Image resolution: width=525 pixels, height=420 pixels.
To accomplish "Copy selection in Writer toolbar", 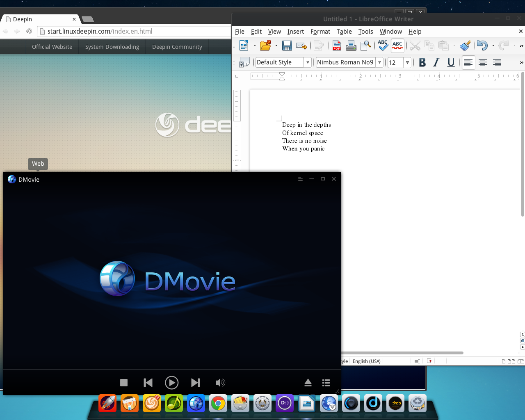I will coord(429,46).
